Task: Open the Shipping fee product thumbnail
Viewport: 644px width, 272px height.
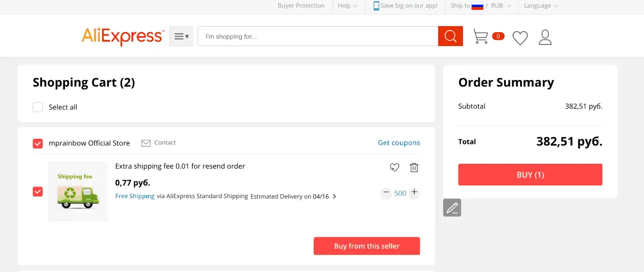Action: (78, 191)
